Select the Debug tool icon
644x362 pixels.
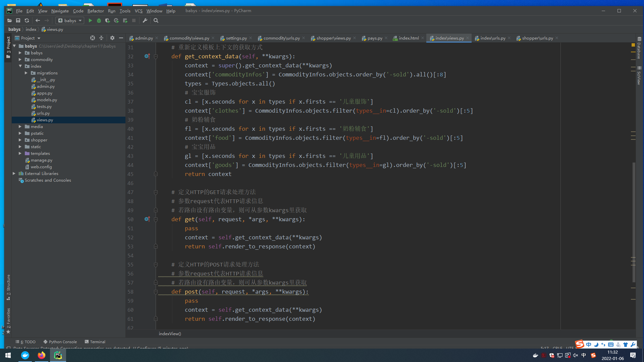coord(99,20)
